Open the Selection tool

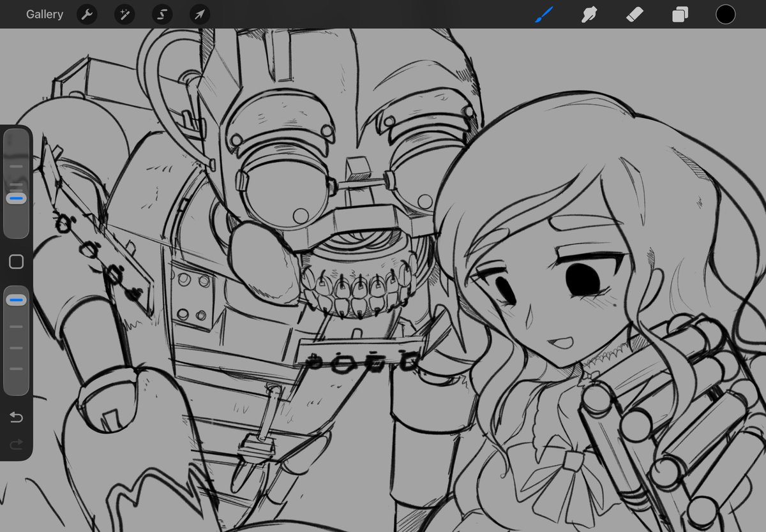pos(162,15)
